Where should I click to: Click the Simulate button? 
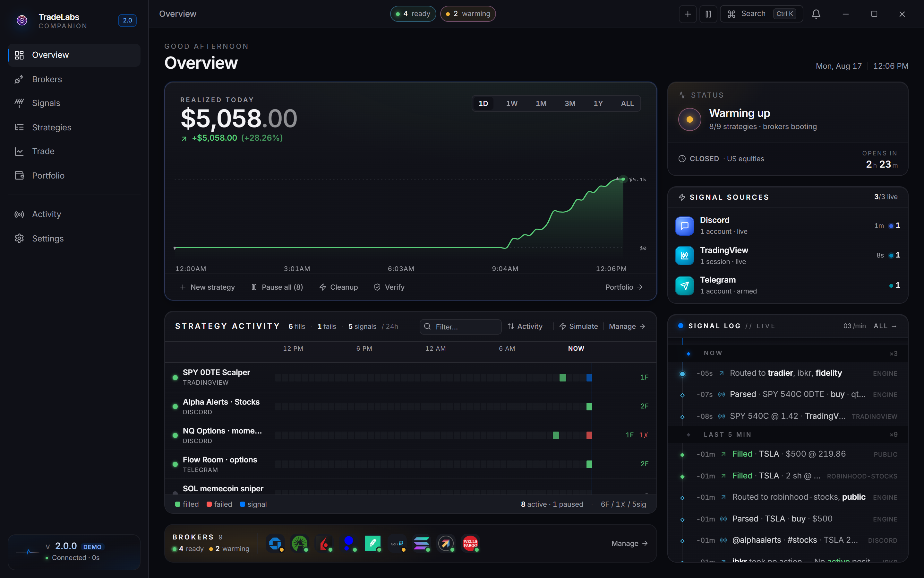click(x=578, y=327)
